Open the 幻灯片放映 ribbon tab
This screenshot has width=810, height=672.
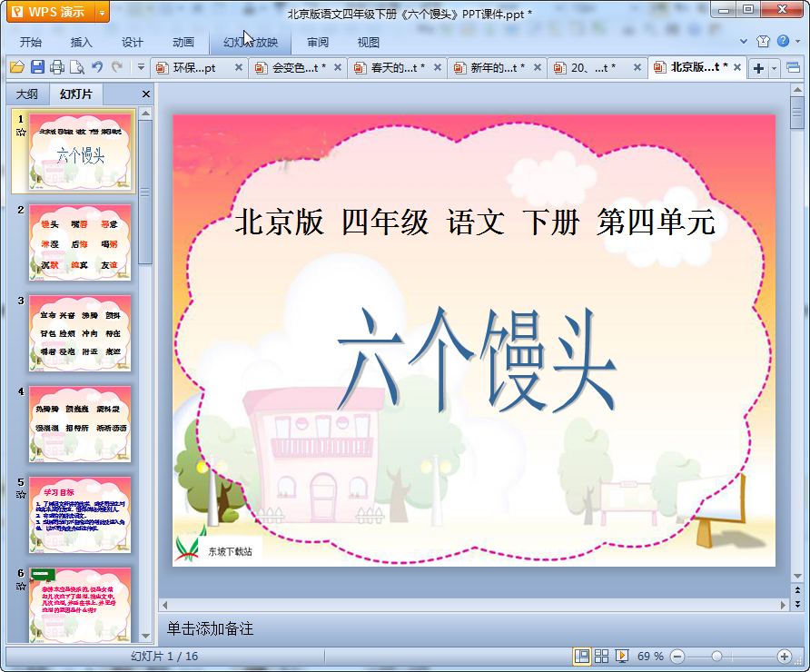[x=251, y=43]
